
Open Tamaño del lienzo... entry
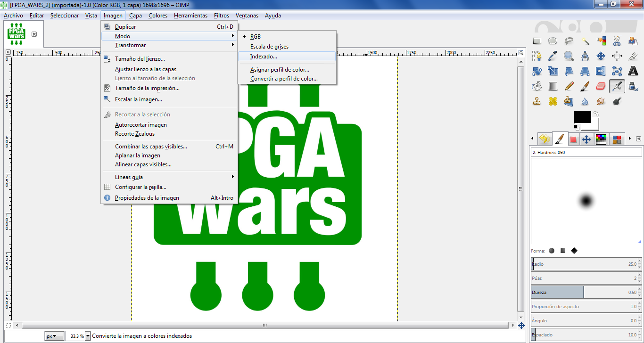pos(169,59)
